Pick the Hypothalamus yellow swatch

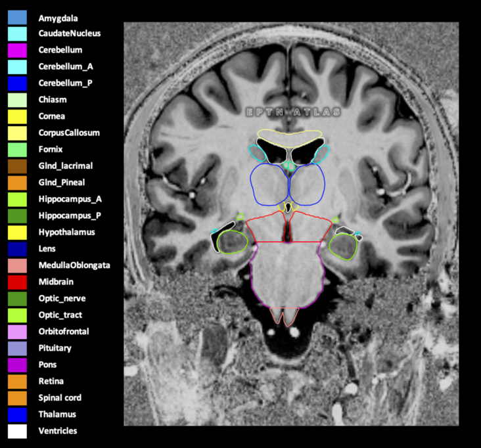coord(17,233)
